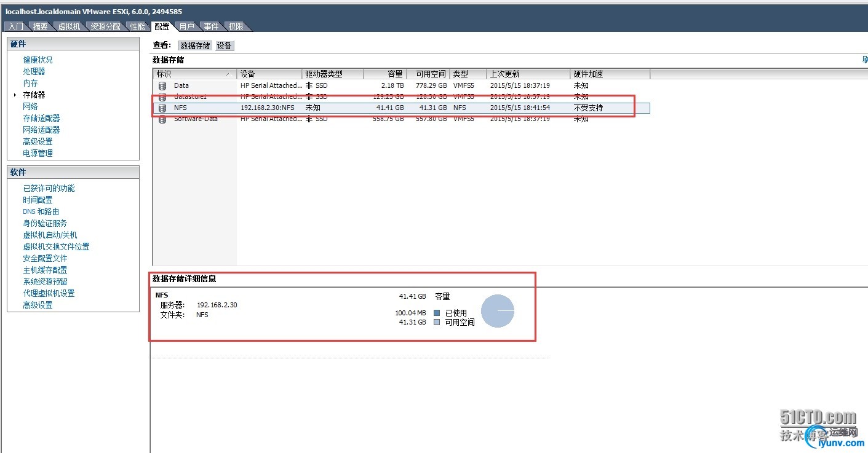The image size is (868, 453).
Task: Sort by the 上次更新 column header
Action: tap(528, 74)
